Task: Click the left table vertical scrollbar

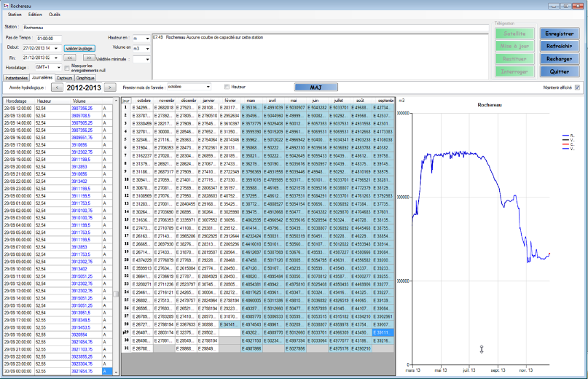Action: point(116,236)
